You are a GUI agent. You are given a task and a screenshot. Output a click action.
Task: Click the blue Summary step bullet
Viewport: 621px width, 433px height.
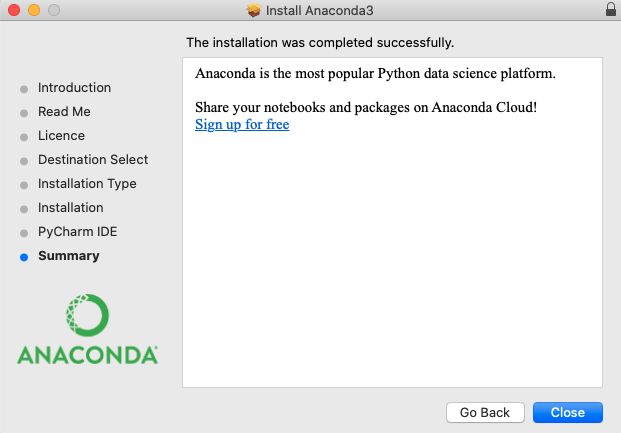pos(24,257)
